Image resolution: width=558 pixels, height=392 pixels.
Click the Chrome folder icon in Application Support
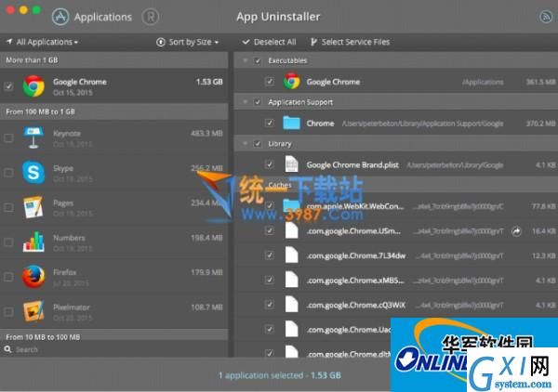(291, 123)
